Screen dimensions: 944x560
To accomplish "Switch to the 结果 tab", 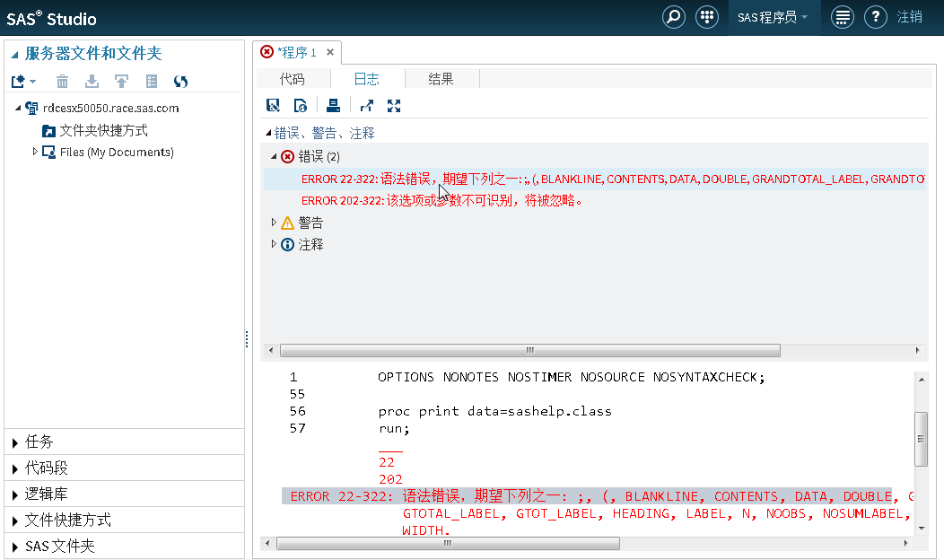I will coord(441,79).
